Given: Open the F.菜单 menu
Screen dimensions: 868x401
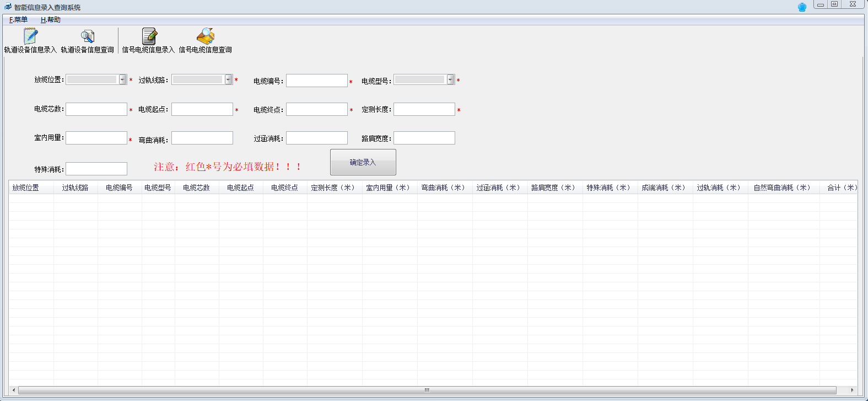Looking at the screenshot, I should click(x=18, y=20).
